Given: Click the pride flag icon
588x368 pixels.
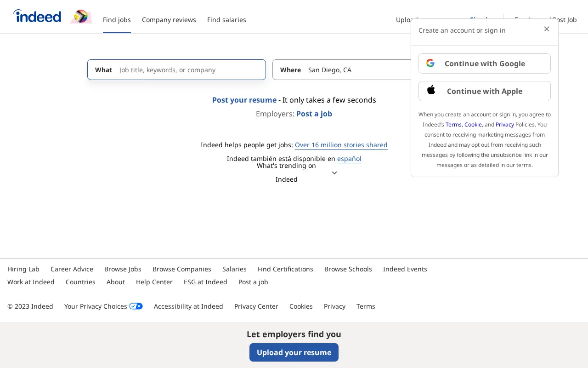Looking at the screenshot, I should (x=81, y=17).
